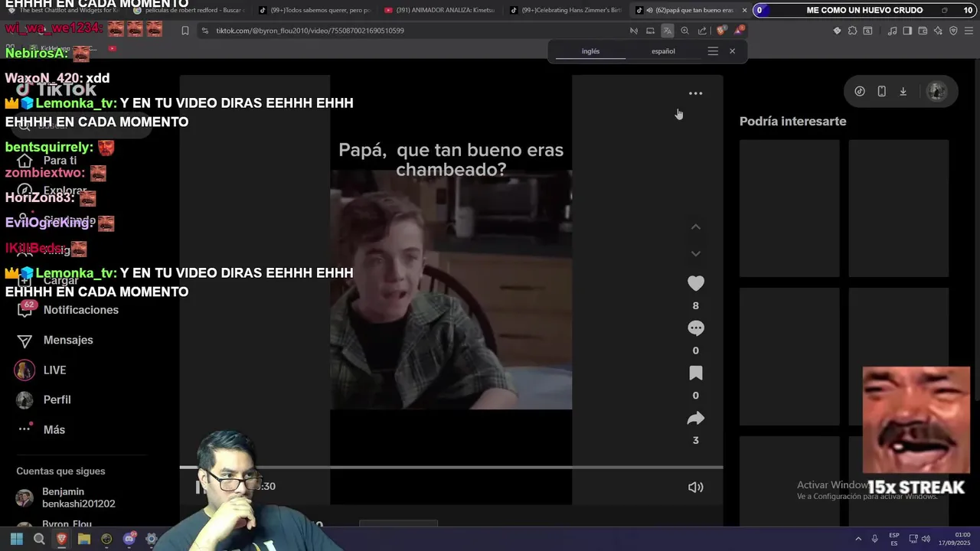Open TikTok header download icon

tap(903, 91)
